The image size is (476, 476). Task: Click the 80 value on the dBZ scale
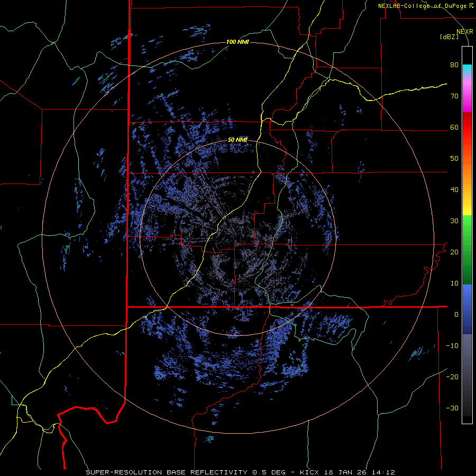[x=454, y=65]
